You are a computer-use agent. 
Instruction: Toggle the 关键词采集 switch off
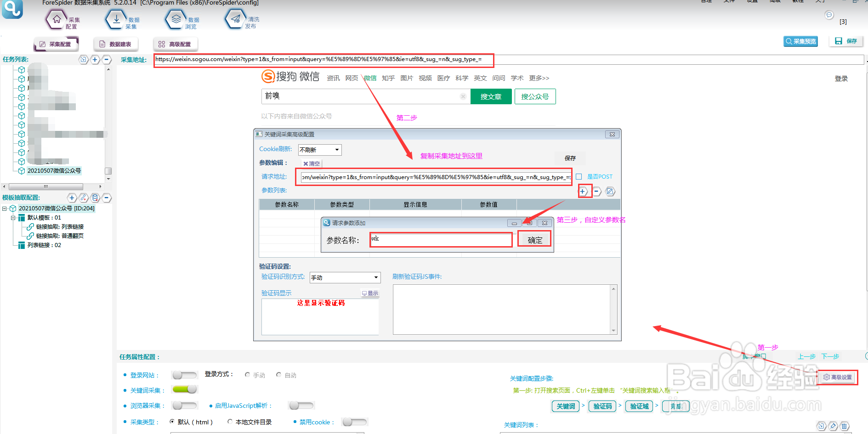tap(184, 389)
